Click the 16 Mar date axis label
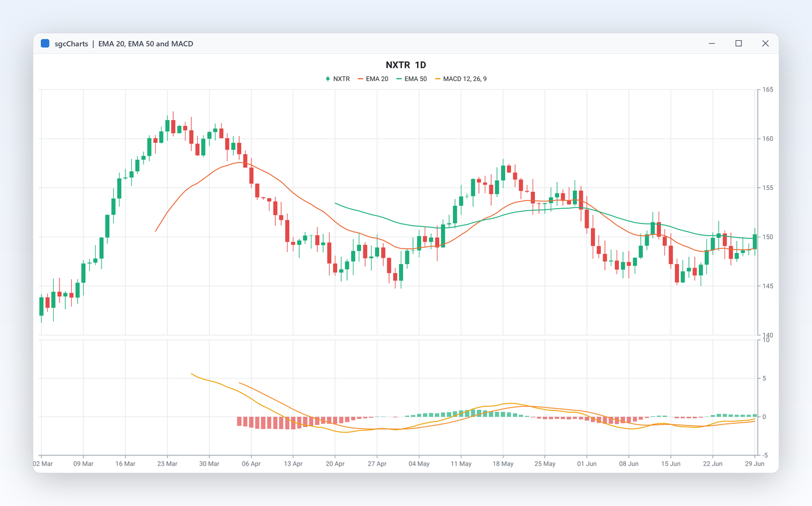 click(125, 464)
